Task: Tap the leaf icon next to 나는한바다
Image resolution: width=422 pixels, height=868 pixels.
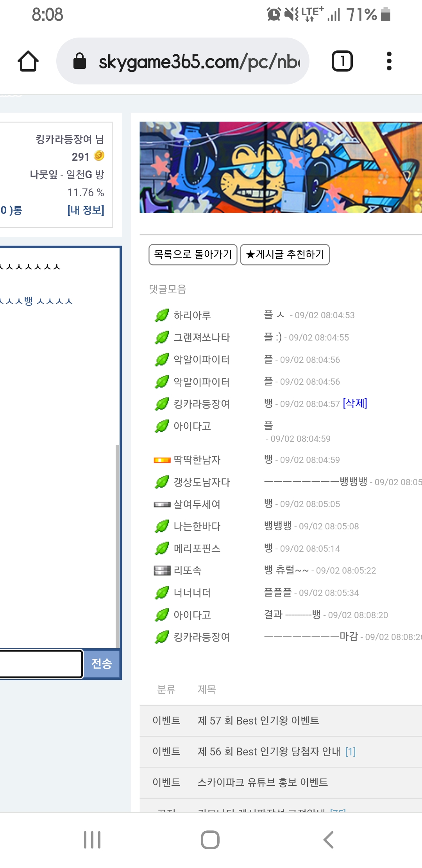Action: pos(162,526)
